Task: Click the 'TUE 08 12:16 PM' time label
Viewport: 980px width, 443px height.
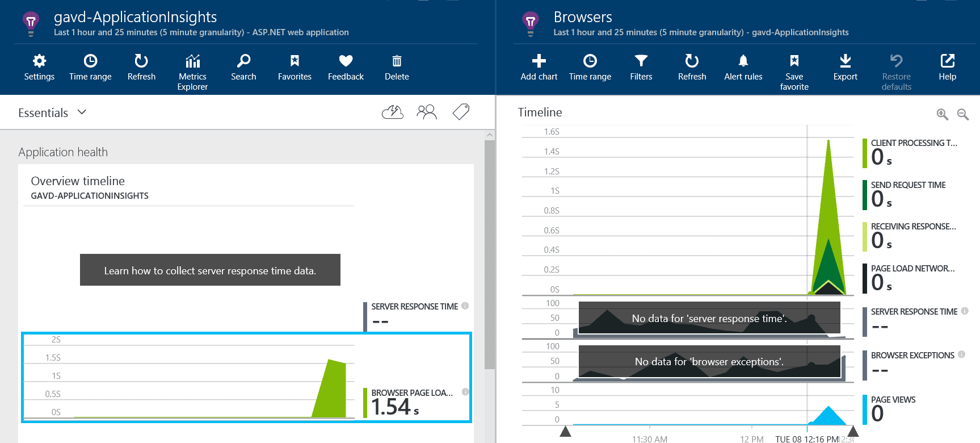Action: pyautogui.click(x=807, y=438)
